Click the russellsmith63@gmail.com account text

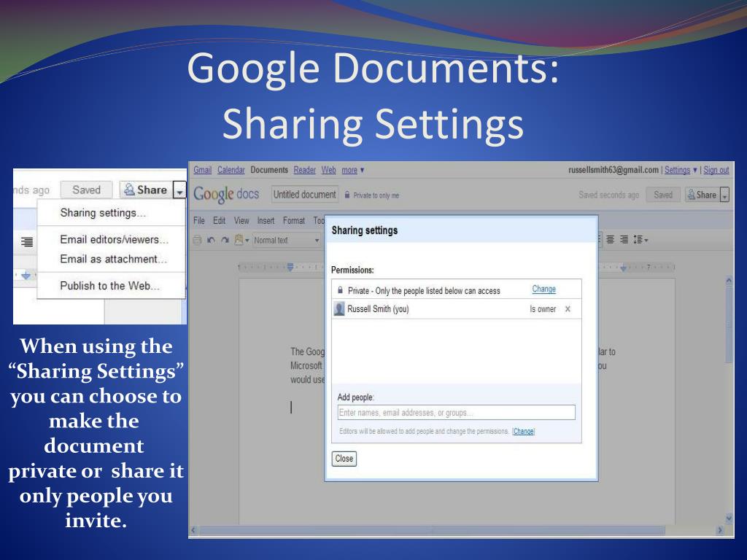613,170
